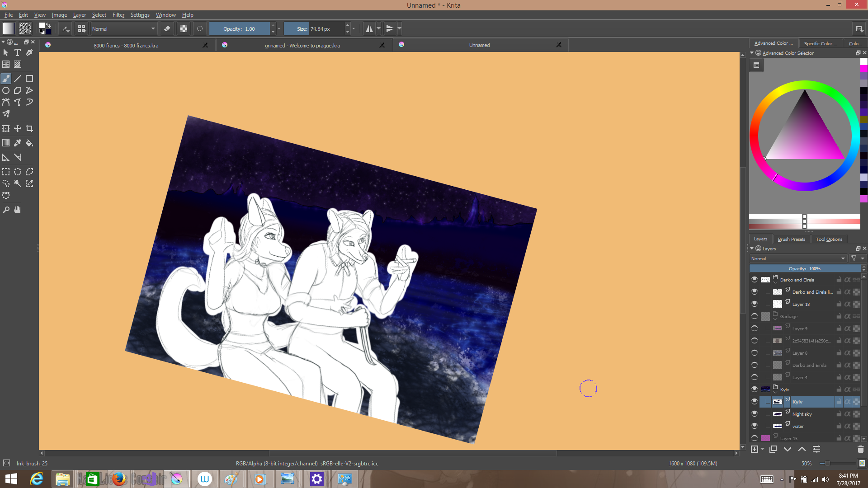Select the Crop tool
The height and width of the screenshot is (488, 868).
(29, 128)
